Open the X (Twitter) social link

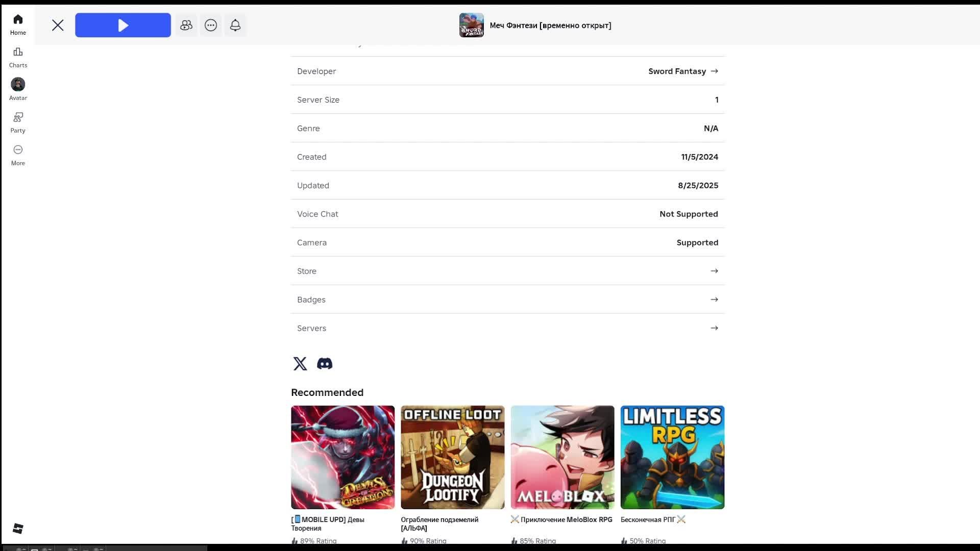[300, 363]
